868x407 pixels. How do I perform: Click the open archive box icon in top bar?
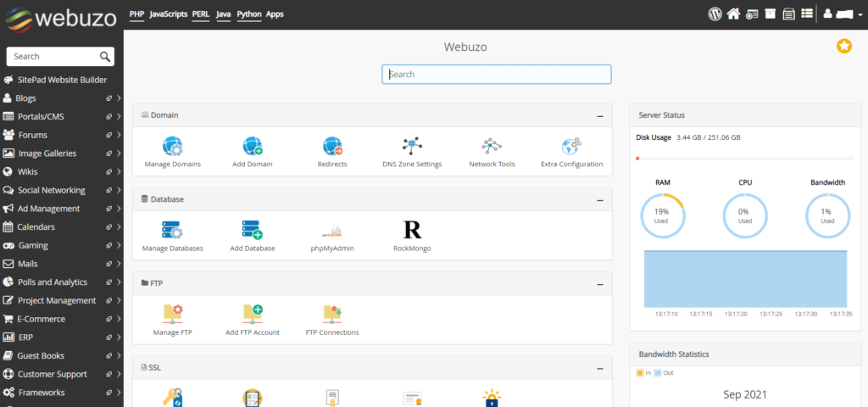789,14
